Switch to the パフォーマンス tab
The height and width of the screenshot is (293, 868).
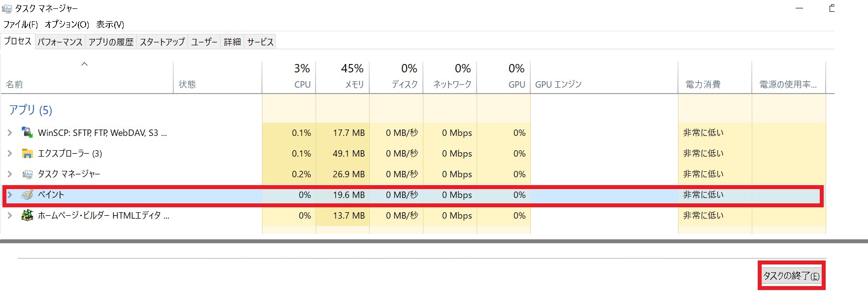[60, 42]
